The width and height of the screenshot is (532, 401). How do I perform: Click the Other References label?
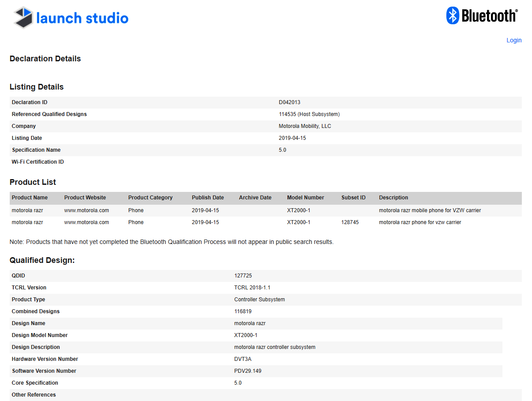coord(34,395)
